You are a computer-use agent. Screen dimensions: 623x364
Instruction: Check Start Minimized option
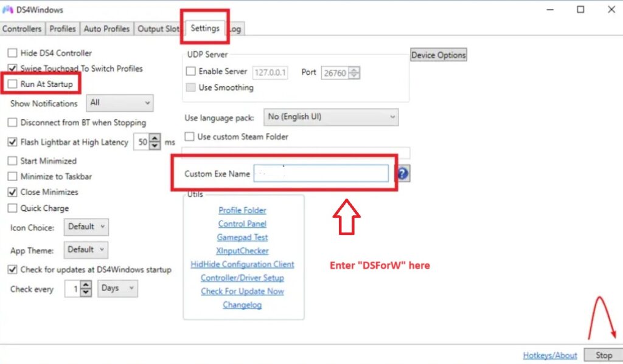pos(13,161)
